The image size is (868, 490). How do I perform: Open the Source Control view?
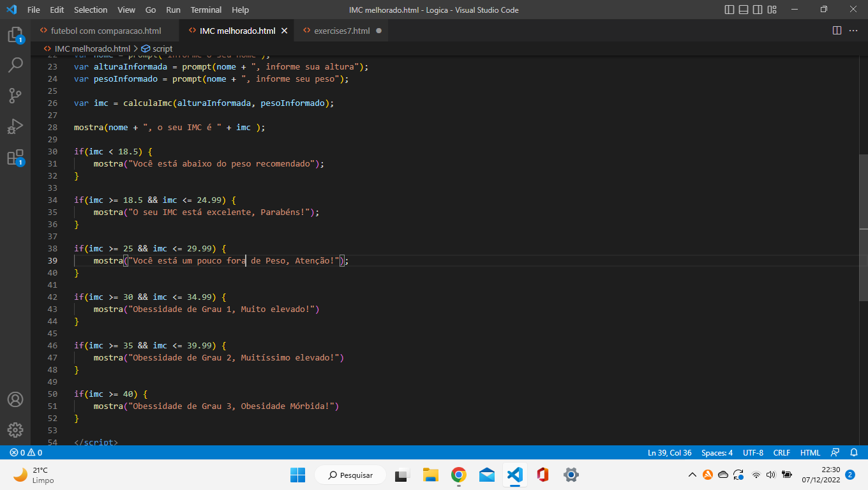pos(15,96)
